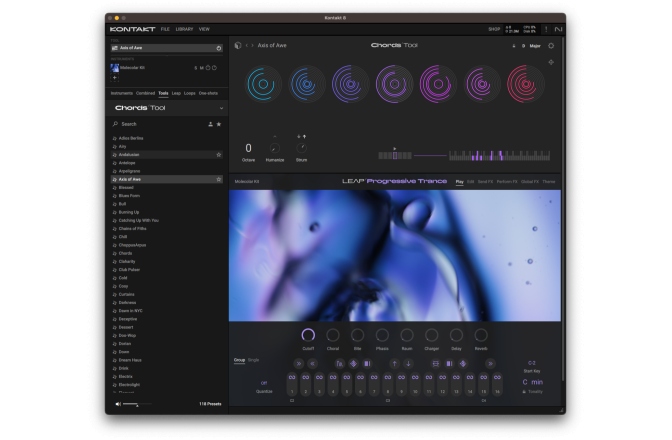Viewport: 672px width, 440px height.
Task: Go to next preset using right arrow
Action: click(x=252, y=45)
